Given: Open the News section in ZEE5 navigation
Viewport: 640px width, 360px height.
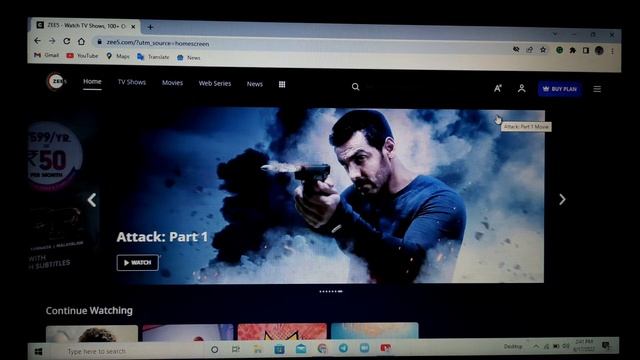Looking at the screenshot, I should pos(255,84).
